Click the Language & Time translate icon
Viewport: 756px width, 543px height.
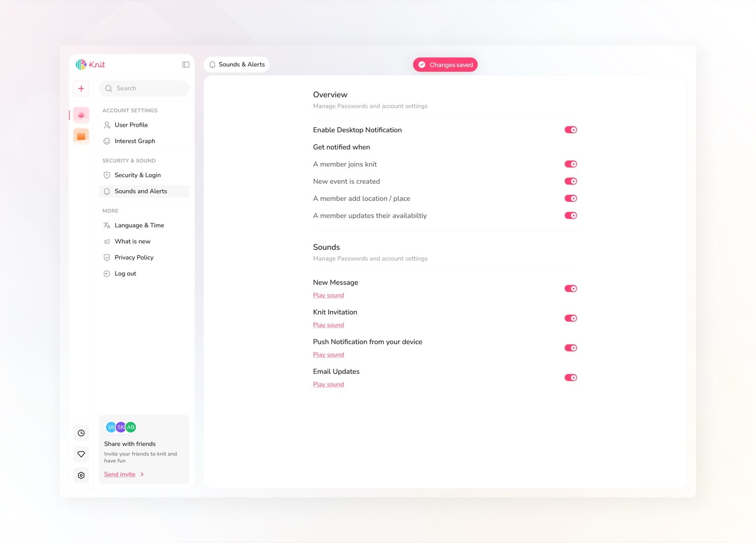(x=107, y=225)
